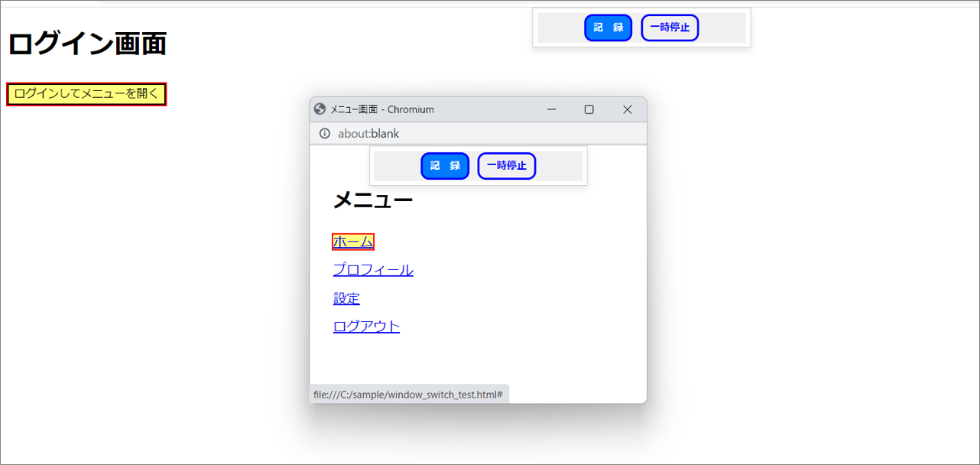Image resolution: width=980 pixels, height=465 pixels.
Task: Click the ログインしてメニューを開く button
Action: pos(86,94)
